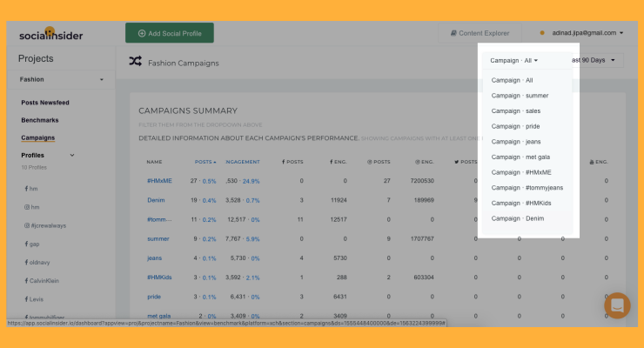
Task: Choose Campaign · summer option
Action: click(x=520, y=96)
